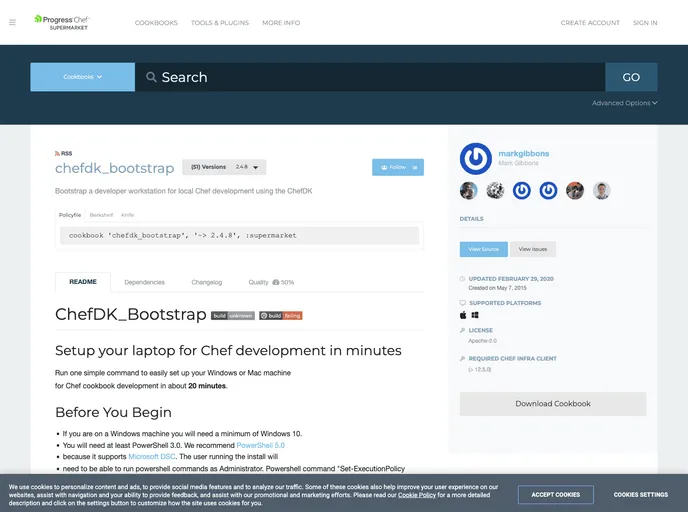Click the 'Before You Begin' heading

pyautogui.click(x=113, y=412)
